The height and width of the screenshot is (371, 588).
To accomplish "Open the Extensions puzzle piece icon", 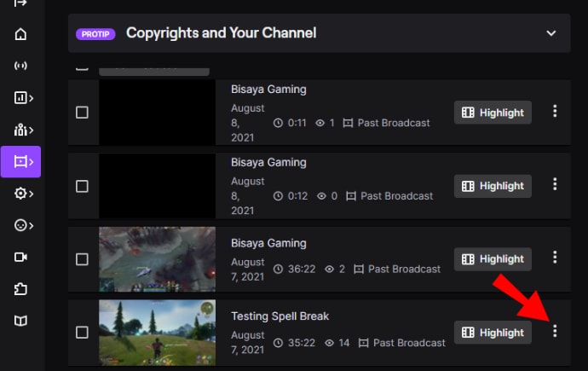I will [20, 289].
